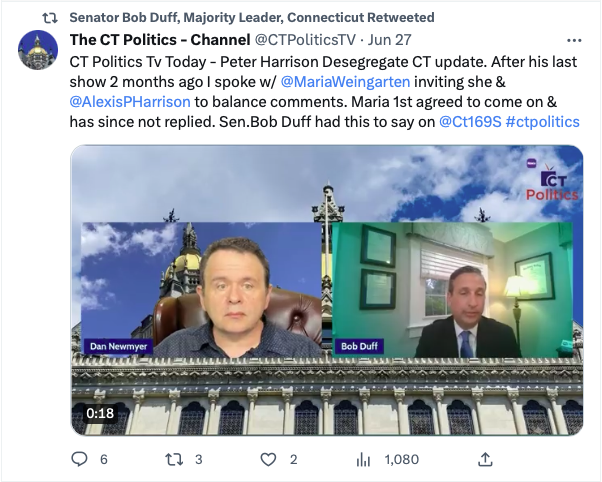Play the embedded video thumbnail
Screen dimensions: 602x482
point(327,290)
